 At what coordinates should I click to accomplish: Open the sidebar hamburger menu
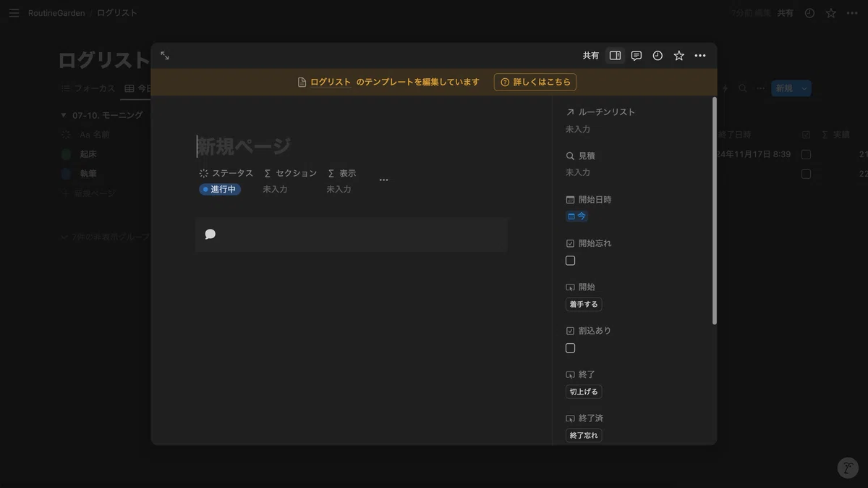(14, 13)
